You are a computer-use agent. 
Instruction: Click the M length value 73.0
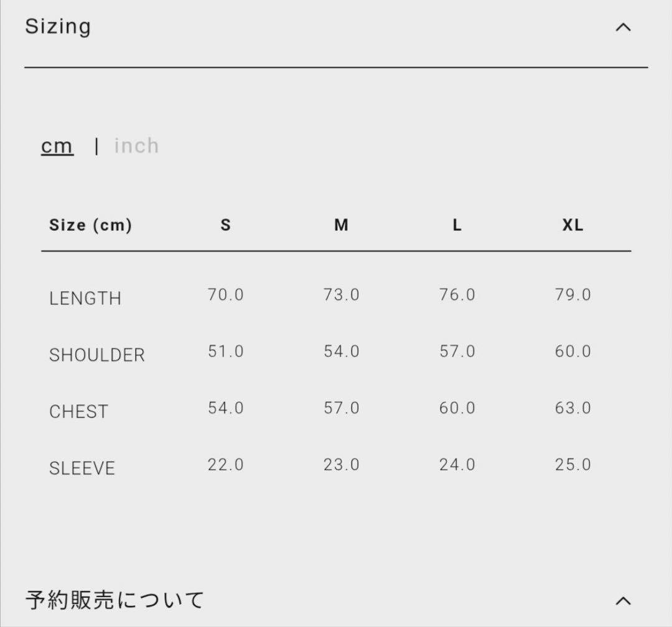341,295
